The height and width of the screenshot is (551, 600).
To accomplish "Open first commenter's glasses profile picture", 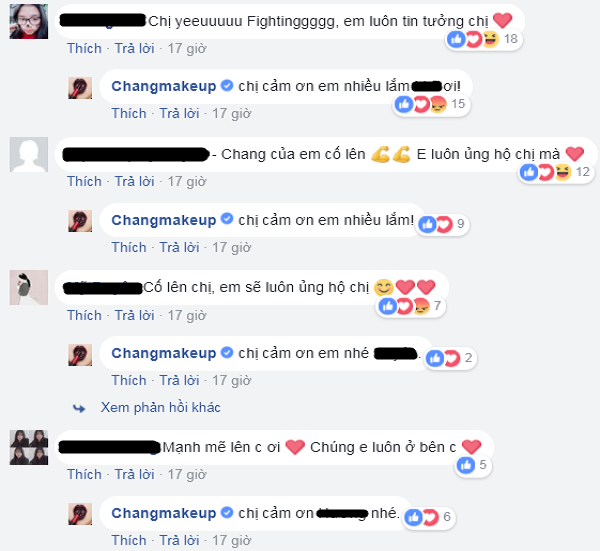I will pos(29,22).
